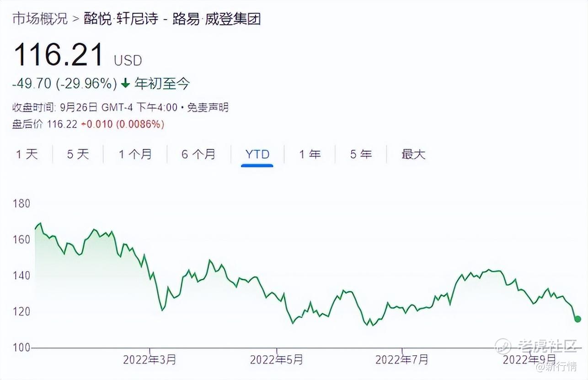This screenshot has width=588, height=380.
Task: Click the 100 y-axis label
Action: click(21, 347)
